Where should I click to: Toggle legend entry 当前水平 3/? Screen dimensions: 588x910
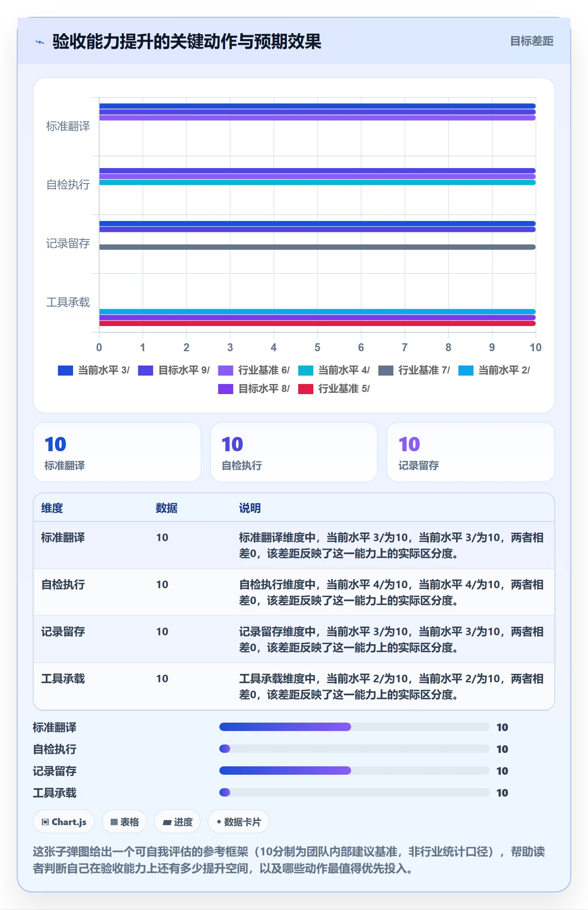click(x=94, y=370)
